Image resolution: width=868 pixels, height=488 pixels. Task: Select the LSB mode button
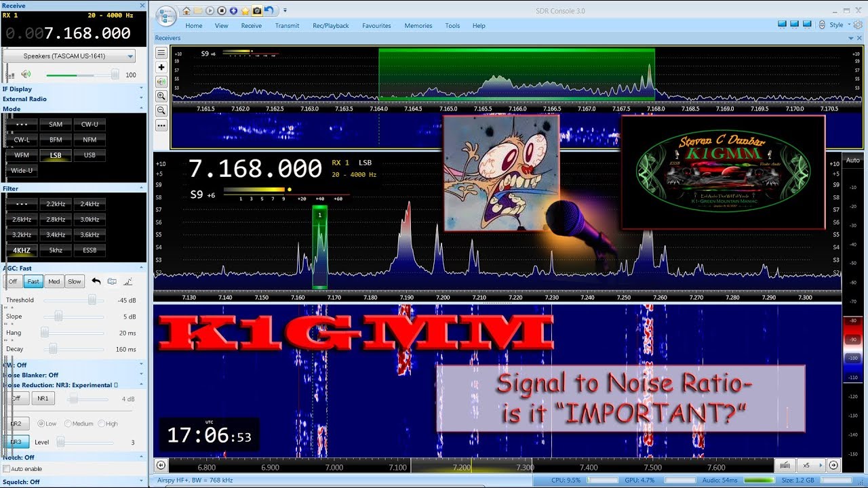tap(56, 155)
